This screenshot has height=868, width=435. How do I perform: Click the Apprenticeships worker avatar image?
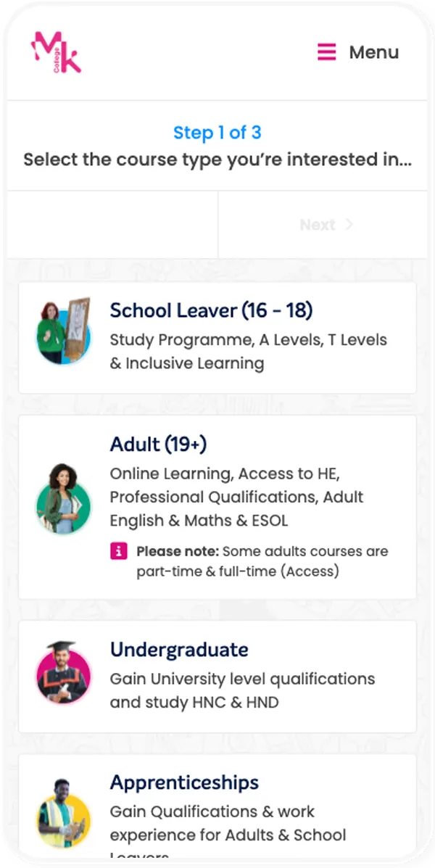tap(64, 816)
